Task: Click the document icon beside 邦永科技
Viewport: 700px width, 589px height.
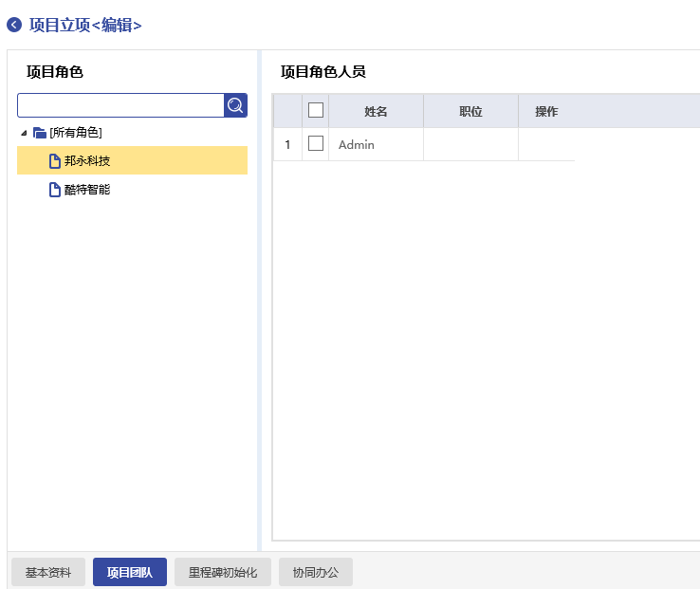Action: [x=55, y=161]
